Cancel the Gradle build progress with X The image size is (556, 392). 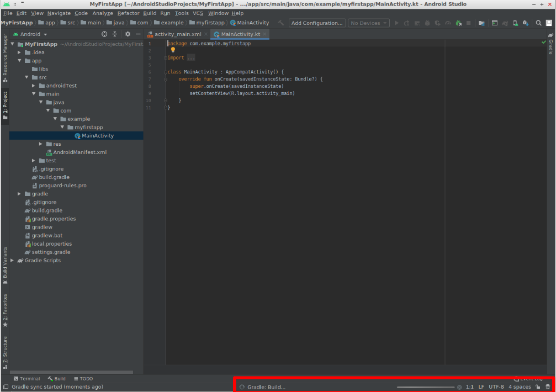(459, 387)
